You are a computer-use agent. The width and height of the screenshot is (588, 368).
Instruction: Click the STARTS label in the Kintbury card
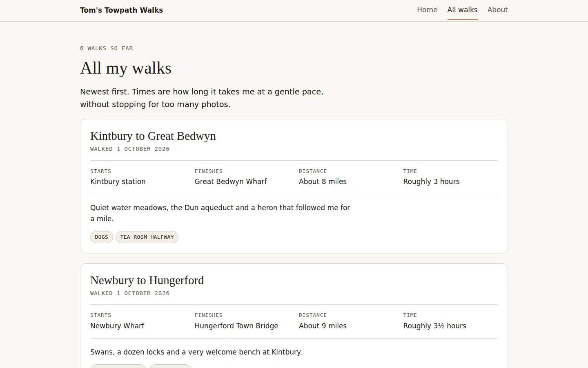coord(100,171)
